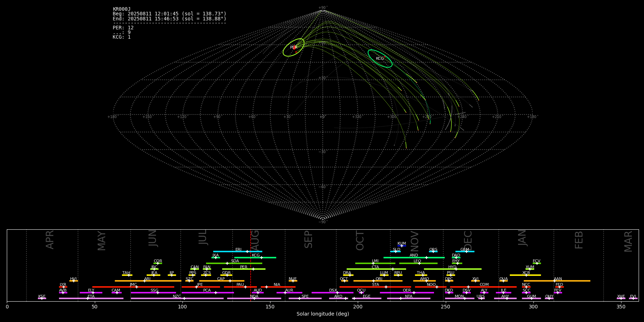
Task: Click the NTA shower bar
Action: [409, 298]
